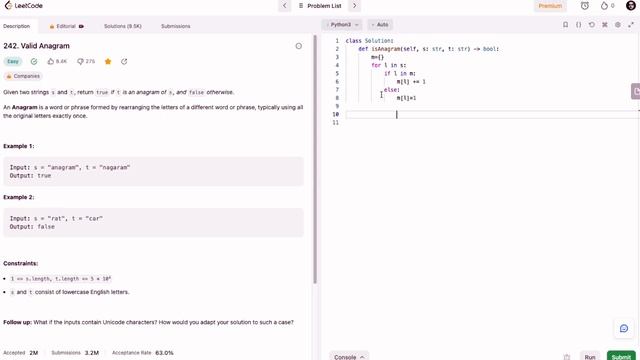Click the Premium button
This screenshot has height=360, width=640.
[x=550, y=6]
